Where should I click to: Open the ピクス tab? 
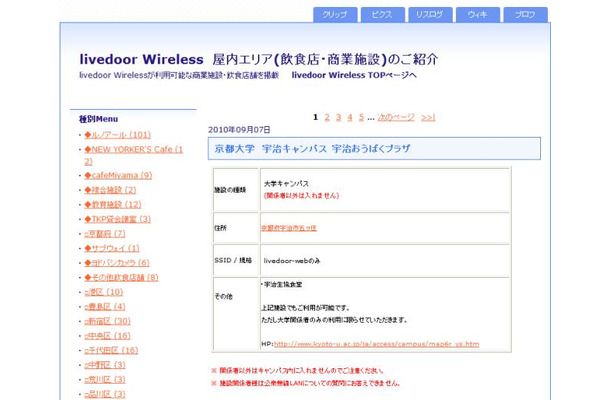[x=383, y=15]
